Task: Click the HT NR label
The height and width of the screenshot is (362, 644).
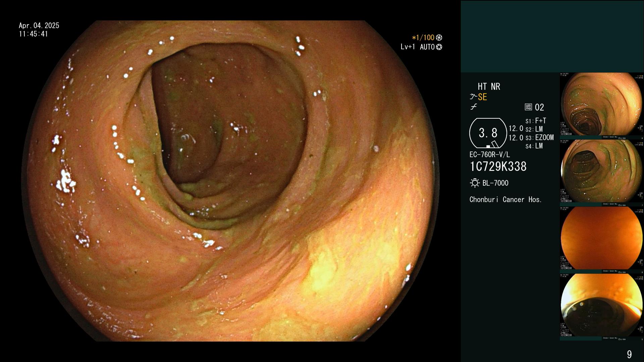Action: pos(489,86)
